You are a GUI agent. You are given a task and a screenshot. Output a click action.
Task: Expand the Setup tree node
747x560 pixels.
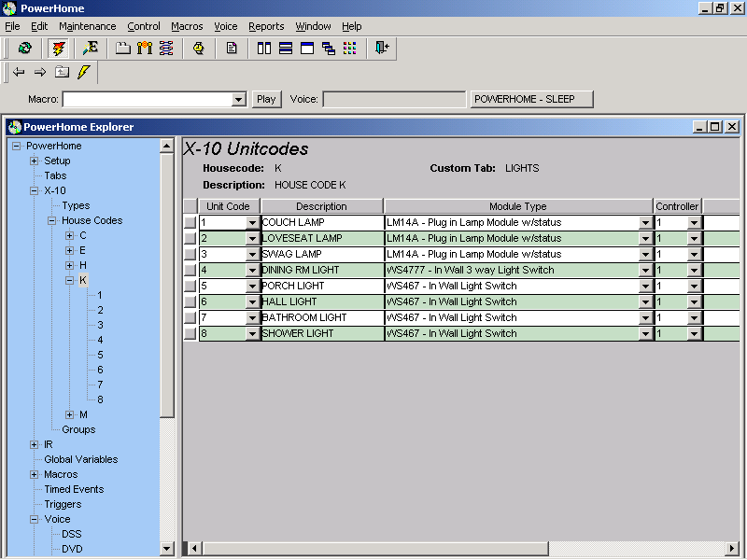pyautogui.click(x=34, y=161)
